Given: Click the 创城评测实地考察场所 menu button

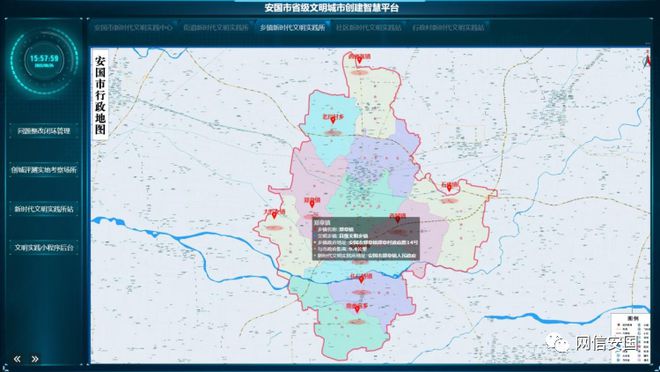Looking at the screenshot, I should (44, 170).
